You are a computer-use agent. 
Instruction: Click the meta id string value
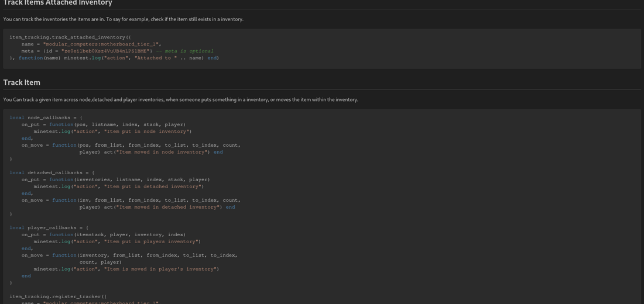click(x=107, y=51)
